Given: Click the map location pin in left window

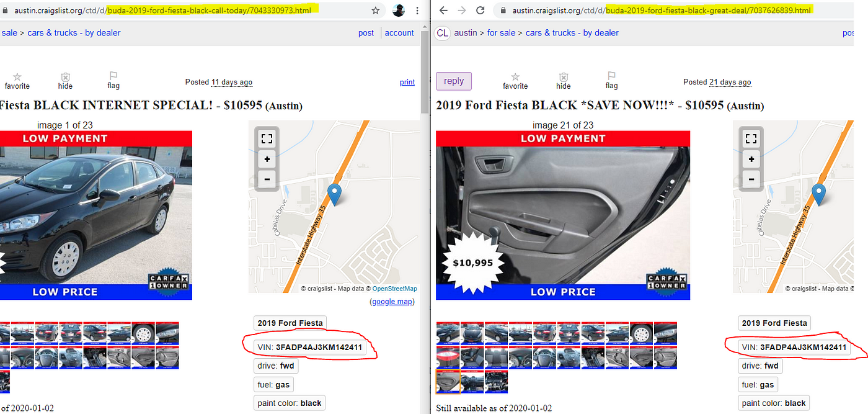Looking at the screenshot, I should (x=335, y=194).
